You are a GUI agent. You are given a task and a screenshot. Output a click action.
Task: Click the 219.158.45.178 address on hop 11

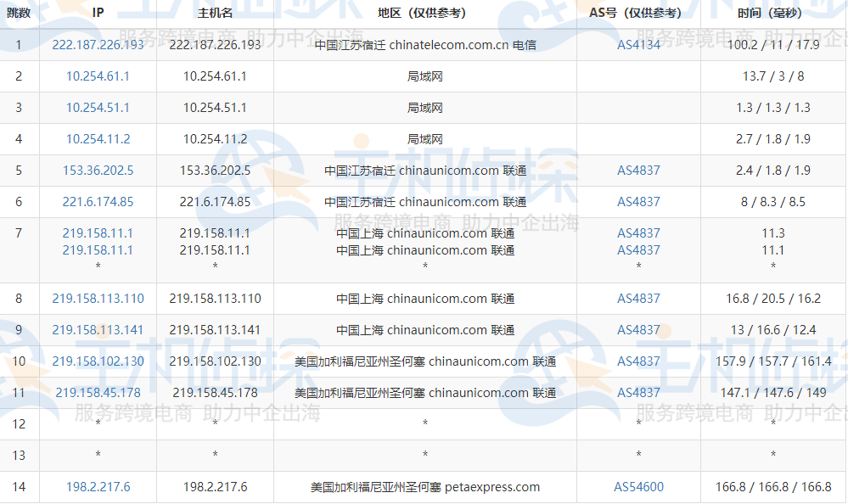(x=98, y=393)
